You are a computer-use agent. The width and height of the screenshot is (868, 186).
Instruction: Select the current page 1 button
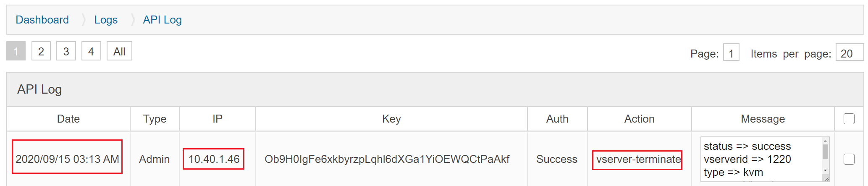point(16,51)
